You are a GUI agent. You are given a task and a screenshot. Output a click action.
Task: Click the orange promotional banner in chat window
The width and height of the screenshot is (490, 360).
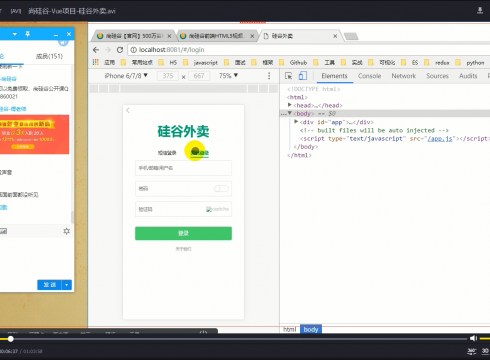coord(35,134)
